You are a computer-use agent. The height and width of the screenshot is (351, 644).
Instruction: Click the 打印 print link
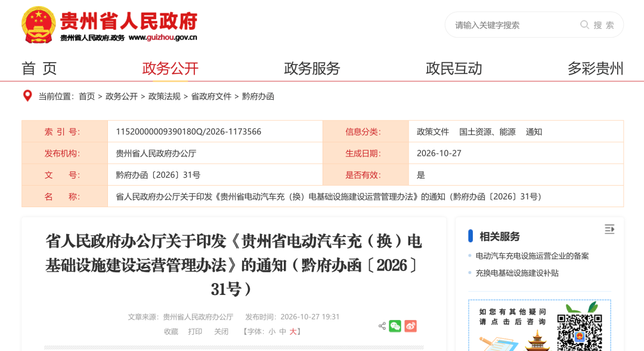click(195, 331)
